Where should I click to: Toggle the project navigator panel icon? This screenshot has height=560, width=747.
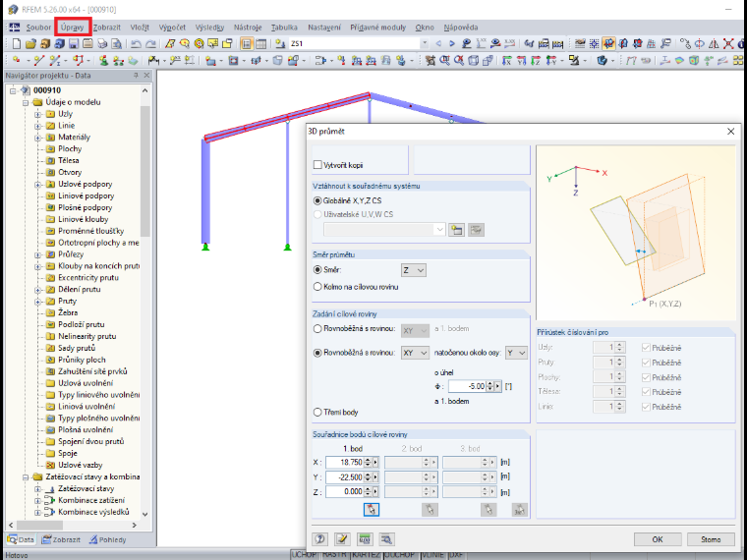[x=247, y=44]
